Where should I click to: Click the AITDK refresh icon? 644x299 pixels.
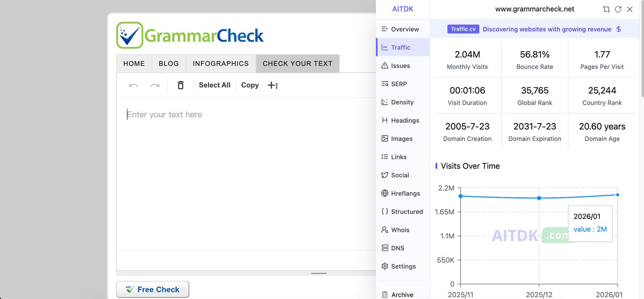coord(618,9)
